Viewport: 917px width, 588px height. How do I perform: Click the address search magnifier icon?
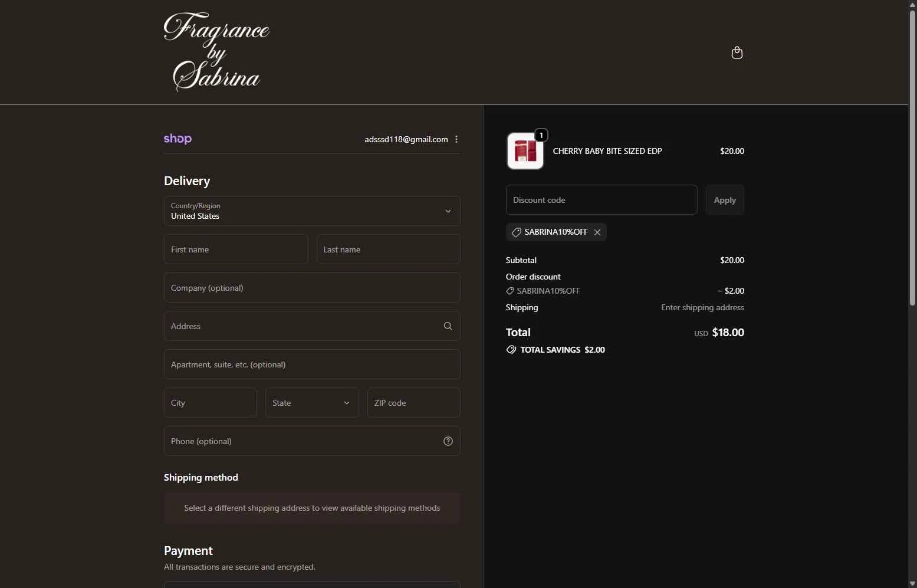point(448,326)
